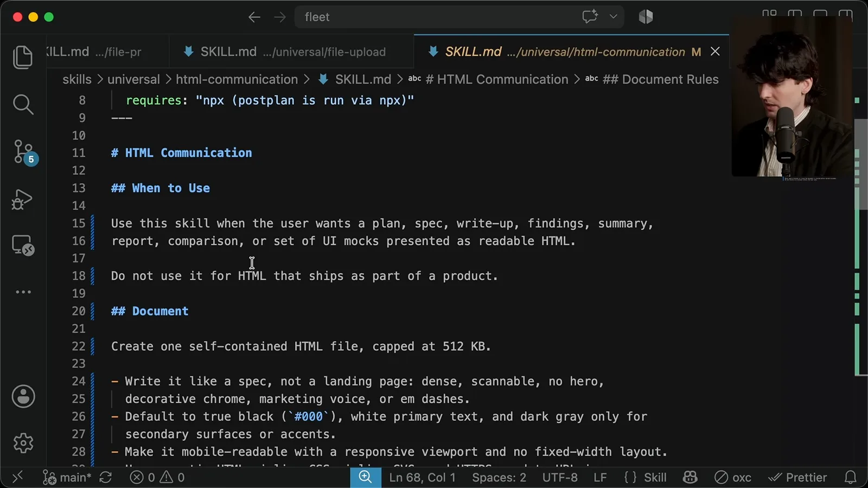Place the cursor in the ## When to Use heading
This screenshot has height=488, width=868.
tap(160, 188)
